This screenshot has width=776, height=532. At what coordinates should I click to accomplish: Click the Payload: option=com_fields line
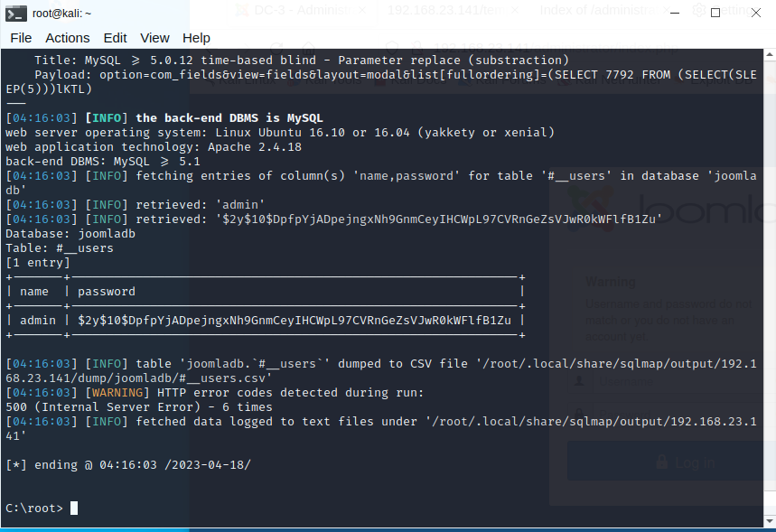point(381,81)
